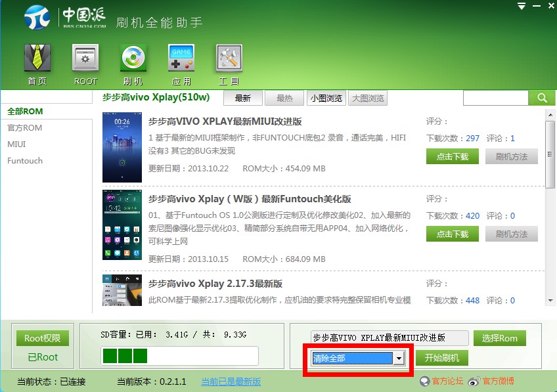Click 当前状态：已连接 status text
This screenshot has width=557, height=392.
tap(51, 381)
